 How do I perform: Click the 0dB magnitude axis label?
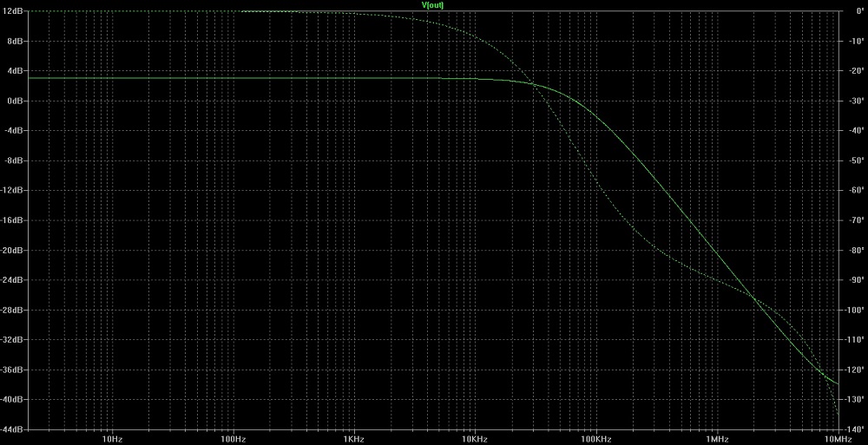(x=15, y=101)
